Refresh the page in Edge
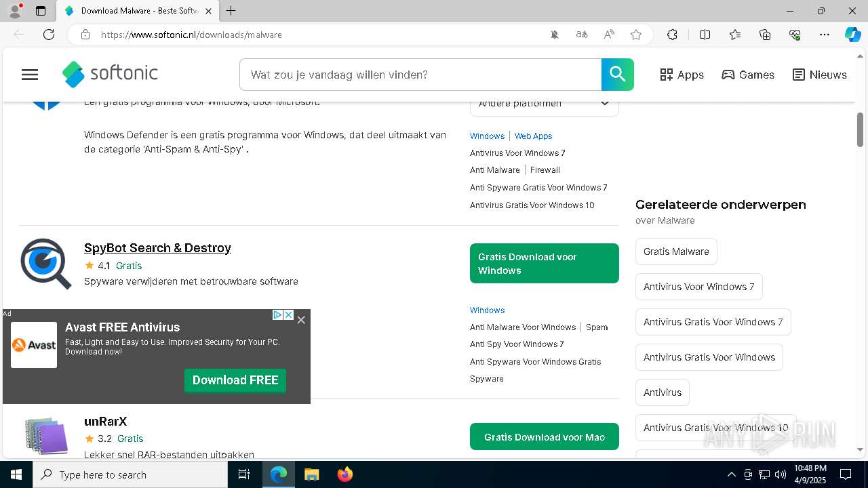This screenshot has height=488, width=868. point(49,35)
